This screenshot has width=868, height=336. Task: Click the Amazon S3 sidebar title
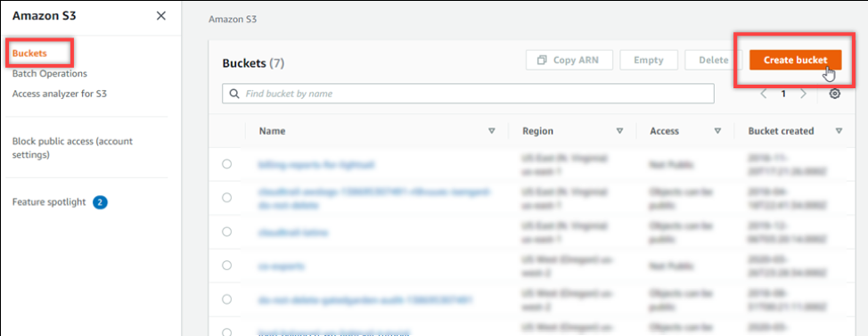[45, 16]
